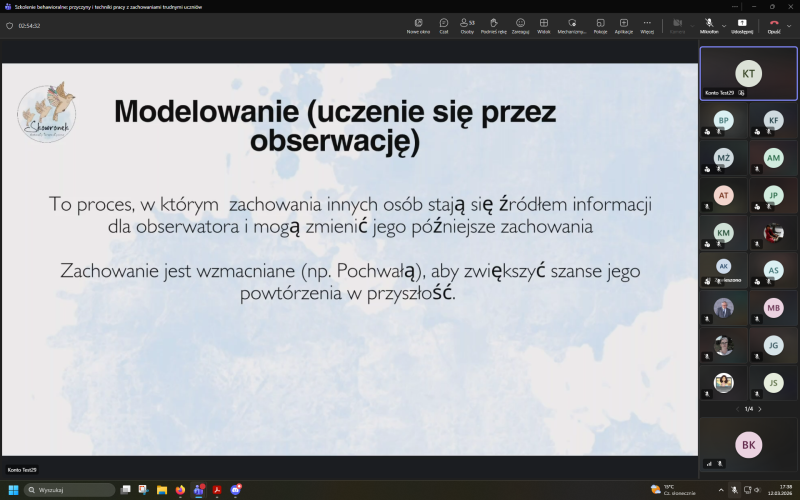Open the Więcej three-dots menu
Image resolution: width=800 pixels, height=500 pixels.
click(647, 24)
